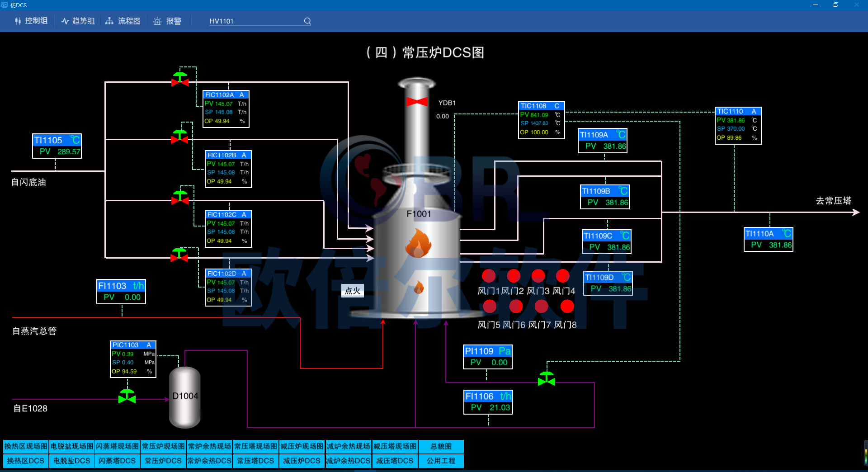The image size is (868, 472).
Task: Click the FI1103 flow indicator
Action: click(x=122, y=291)
